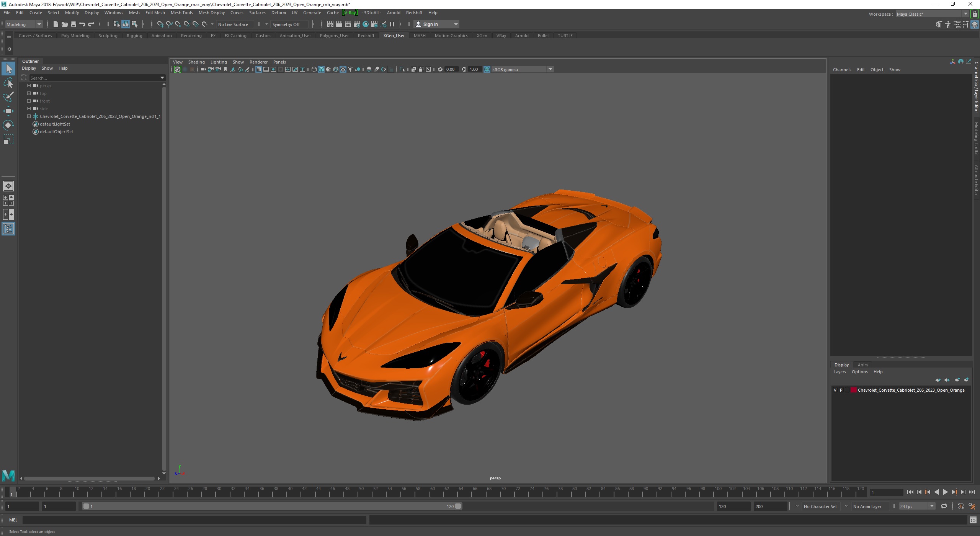The image size is (980, 536).
Task: Open Layers menu in Layer Editor
Action: [840, 372]
